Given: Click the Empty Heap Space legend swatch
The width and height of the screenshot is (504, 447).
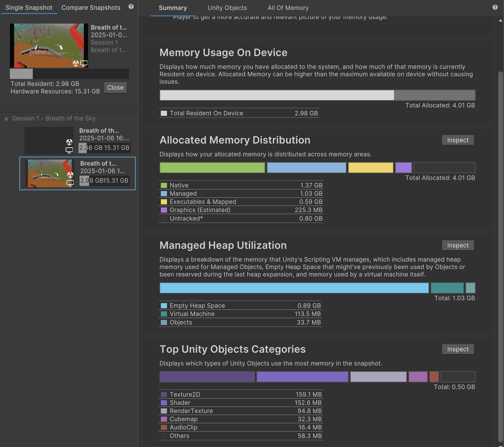Looking at the screenshot, I should (x=164, y=305).
